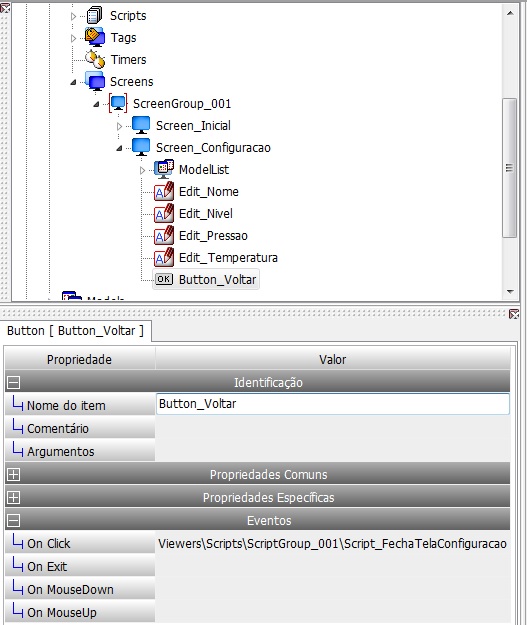Click the Tags icon in tree
This screenshot has height=625, width=527.
coord(94,37)
